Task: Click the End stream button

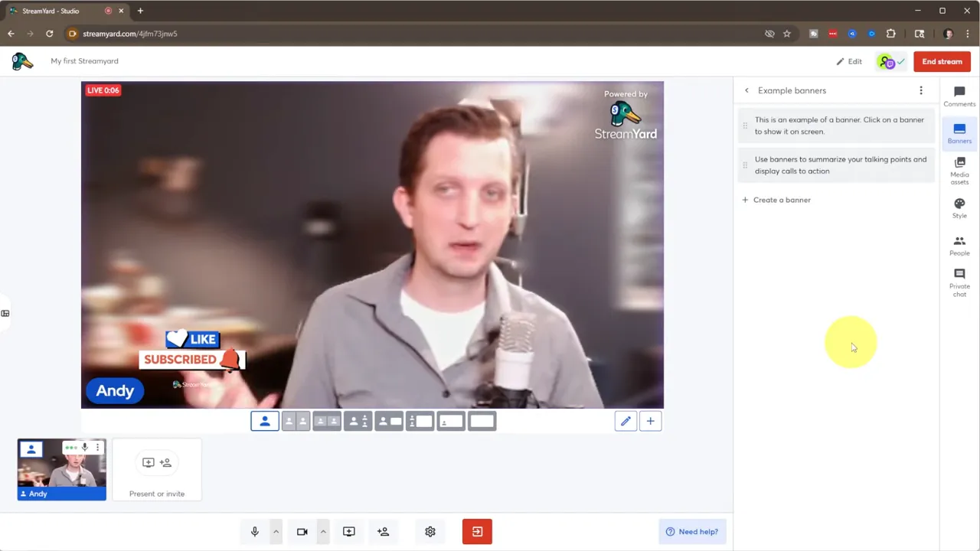Action: click(942, 61)
